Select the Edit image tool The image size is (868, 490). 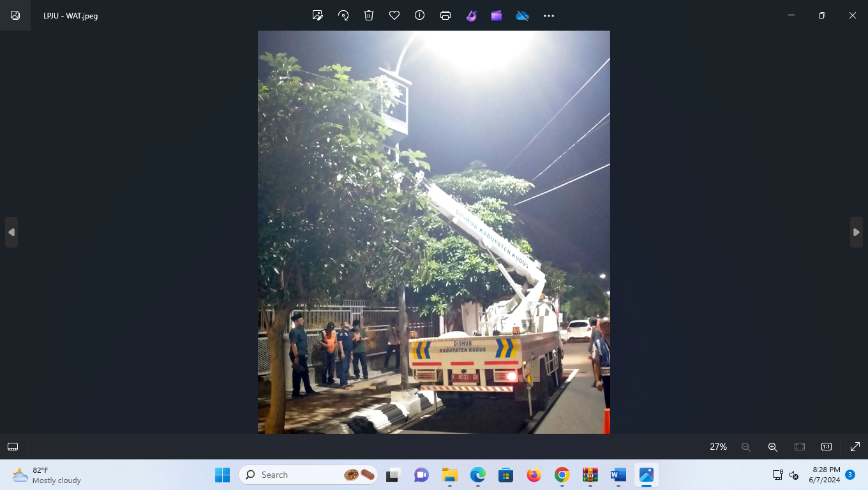317,15
